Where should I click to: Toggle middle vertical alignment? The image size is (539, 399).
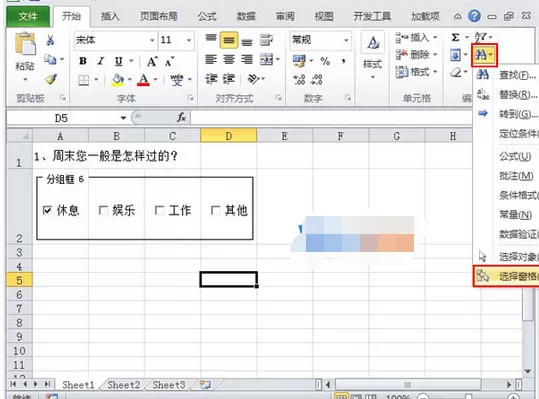(x=229, y=40)
